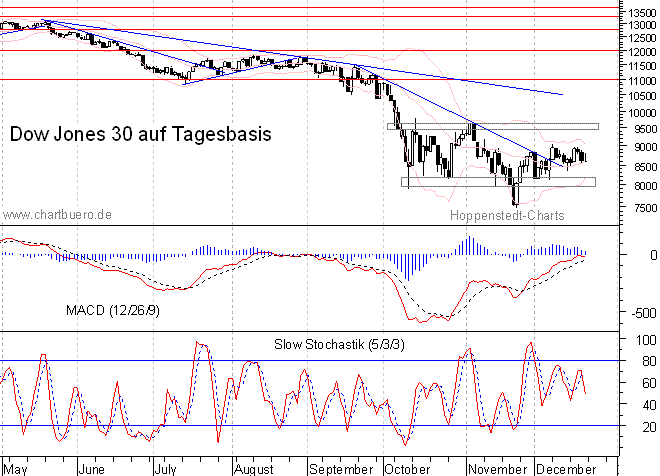Click the September month marker

coord(340,467)
